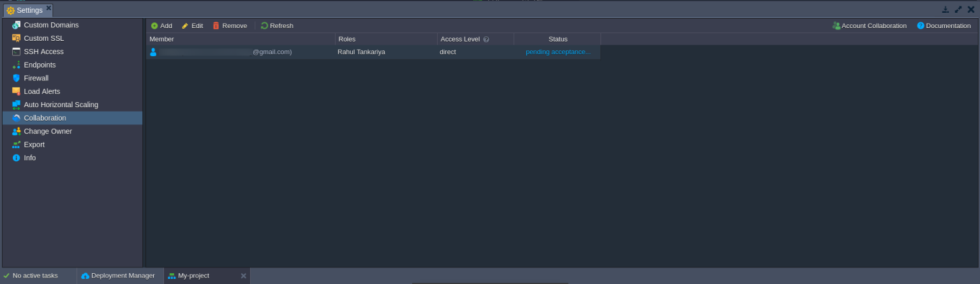
Task: Open the Info section
Action: pyautogui.click(x=30, y=158)
